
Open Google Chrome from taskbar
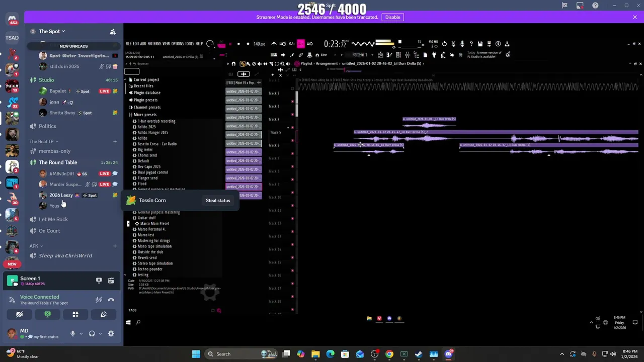coord(389,354)
